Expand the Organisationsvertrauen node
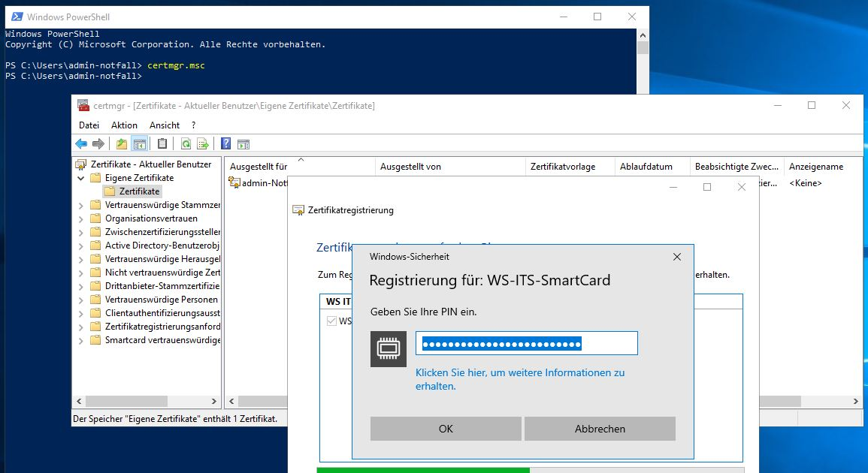The image size is (868, 473). [x=81, y=218]
